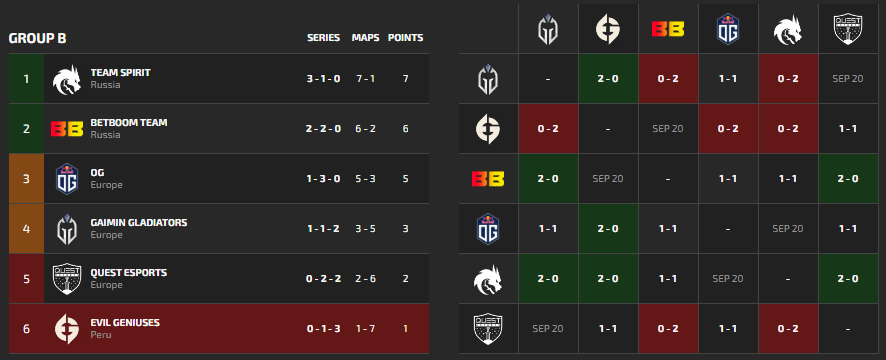Screen dimensions: 886x360
Task: Click the Points column header
Action: coord(405,38)
